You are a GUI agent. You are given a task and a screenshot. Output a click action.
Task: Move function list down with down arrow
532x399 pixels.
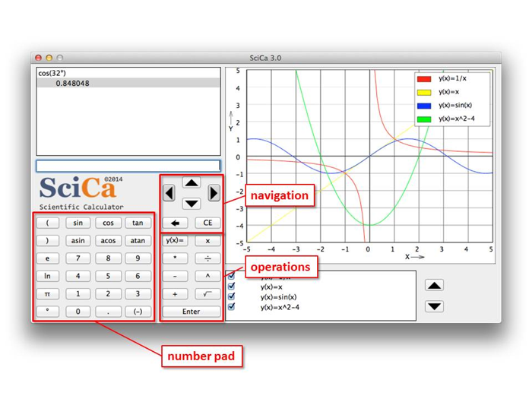tap(434, 306)
